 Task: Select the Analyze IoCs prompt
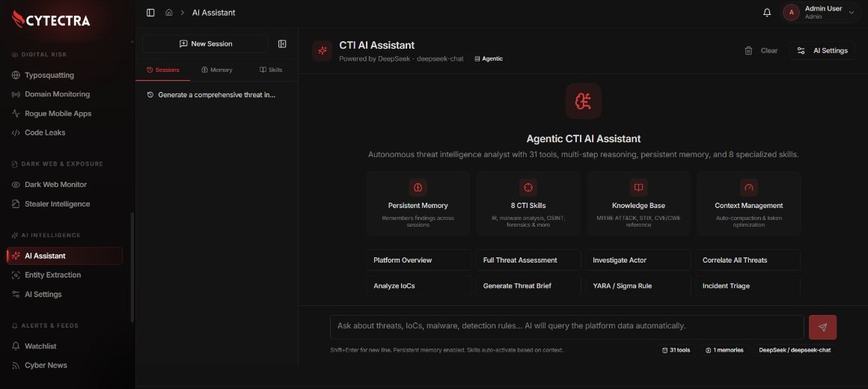point(419,286)
